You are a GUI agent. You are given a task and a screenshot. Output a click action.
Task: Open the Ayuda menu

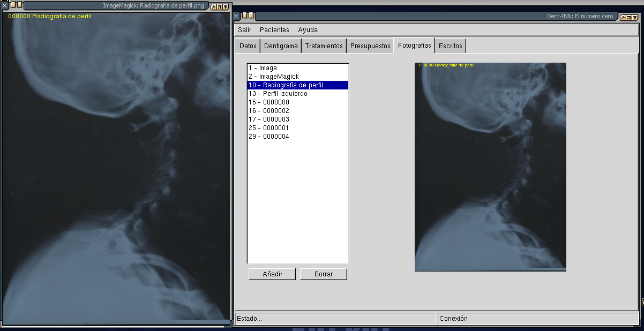pyautogui.click(x=308, y=30)
